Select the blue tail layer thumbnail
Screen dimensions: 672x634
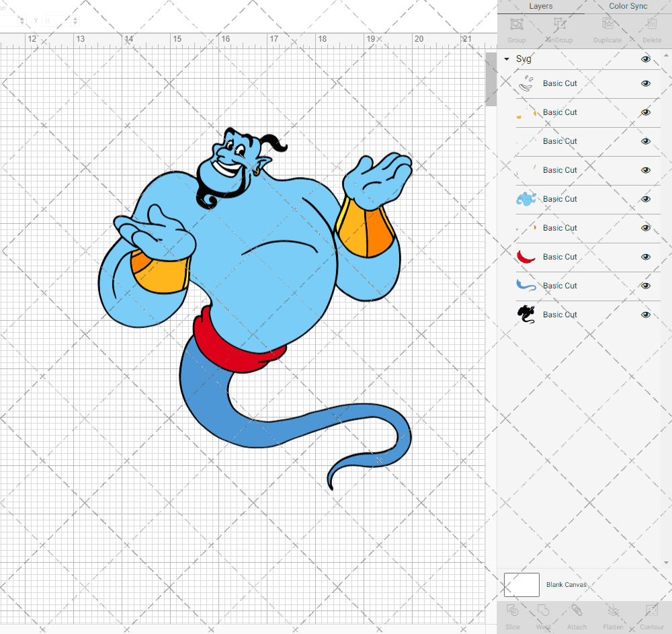point(526,286)
